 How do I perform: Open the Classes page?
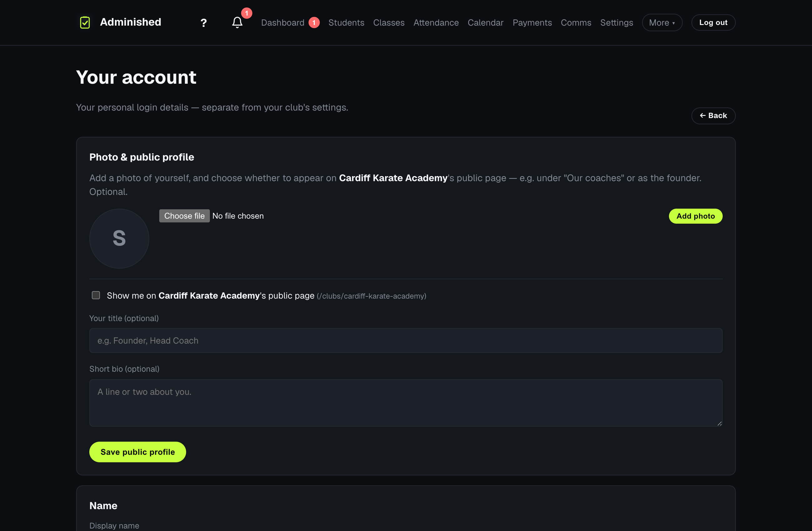click(x=389, y=22)
